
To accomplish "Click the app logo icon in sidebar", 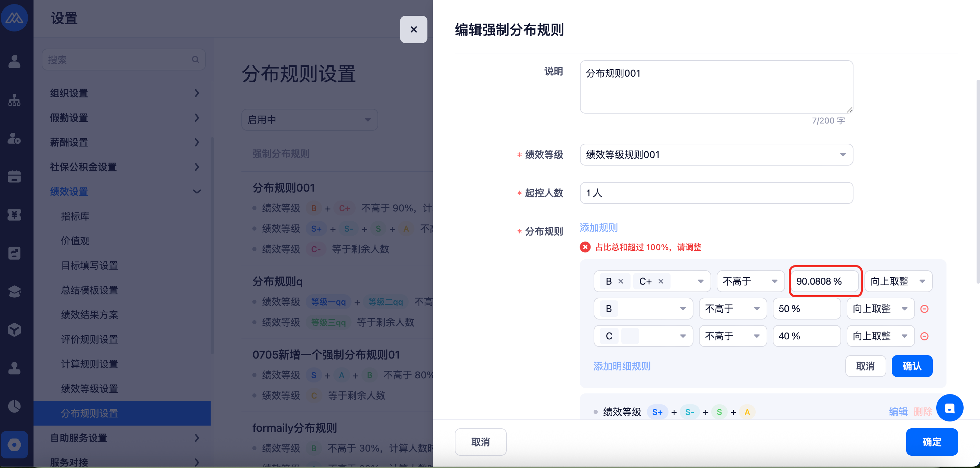I will (x=14, y=17).
